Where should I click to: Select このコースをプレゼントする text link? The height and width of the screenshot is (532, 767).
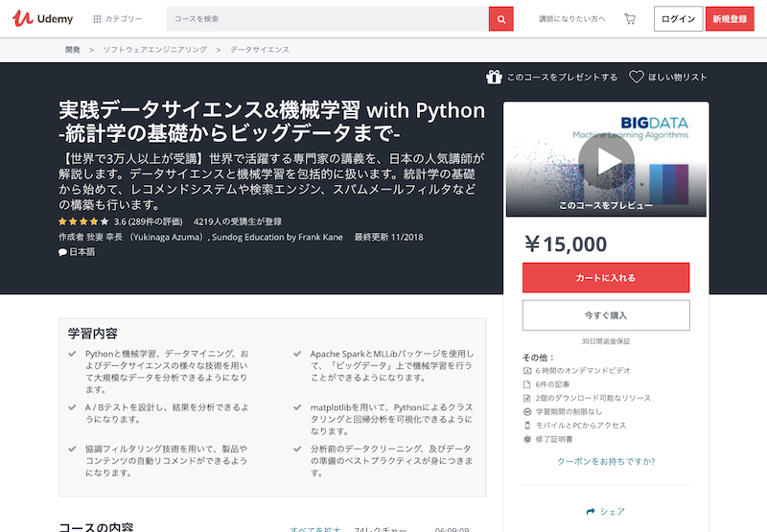pyautogui.click(x=562, y=77)
